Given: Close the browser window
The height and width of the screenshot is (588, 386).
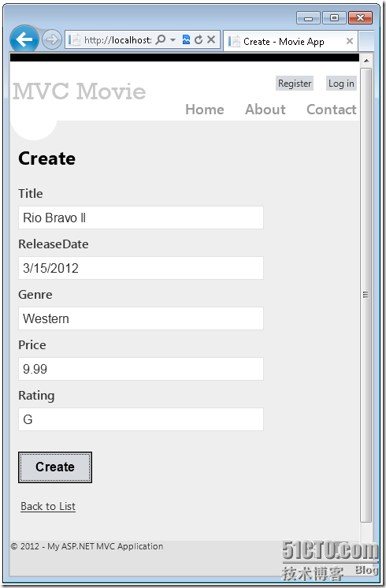Looking at the screenshot, I should point(360,17).
